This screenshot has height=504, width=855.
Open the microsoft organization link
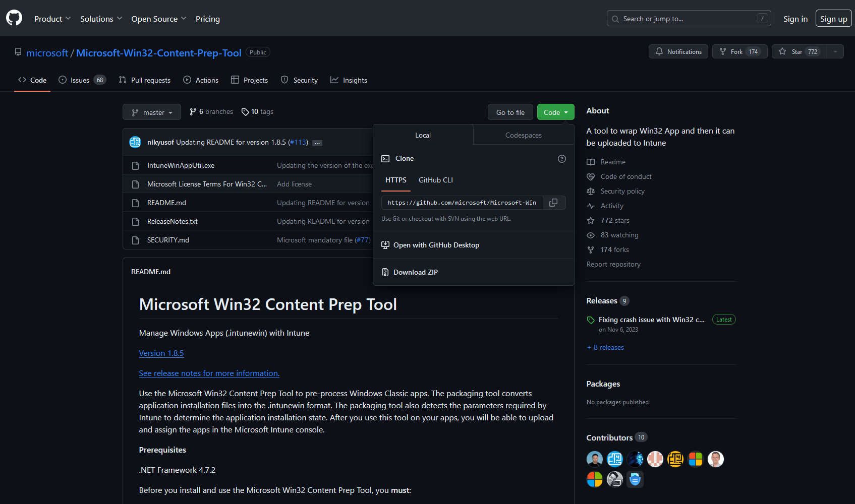pos(47,53)
